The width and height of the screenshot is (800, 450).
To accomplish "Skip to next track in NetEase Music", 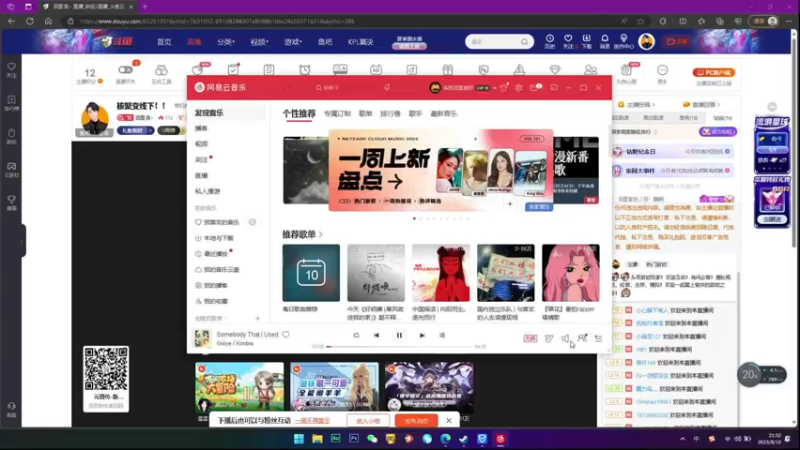I will point(422,335).
